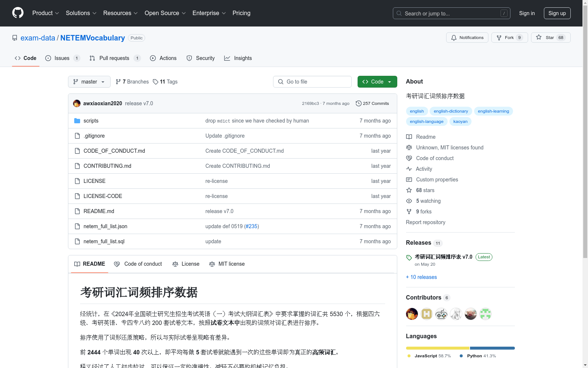Click the awxiaoxian2020 author avatar
The width and height of the screenshot is (588, 368).
[x=77, y=103]
